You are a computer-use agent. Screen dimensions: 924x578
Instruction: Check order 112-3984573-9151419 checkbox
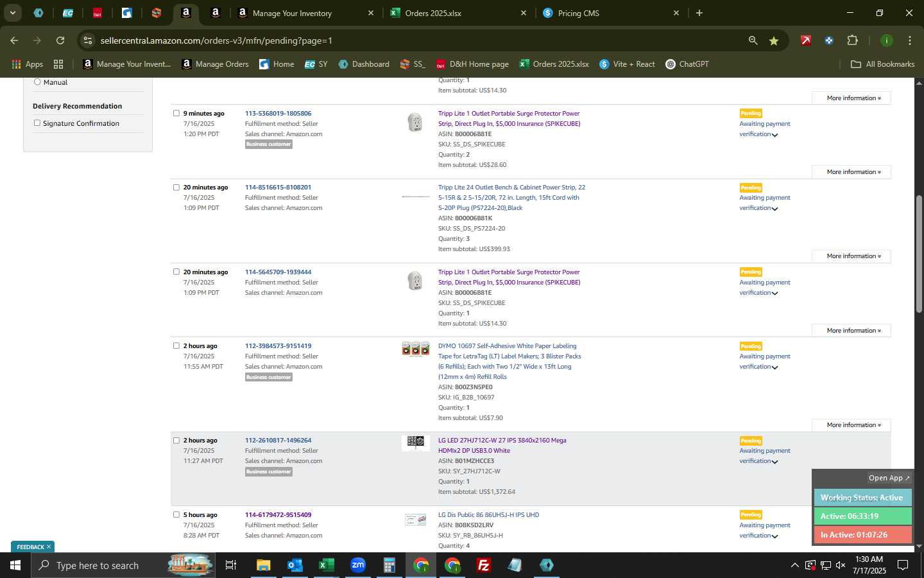pos(176,346)
